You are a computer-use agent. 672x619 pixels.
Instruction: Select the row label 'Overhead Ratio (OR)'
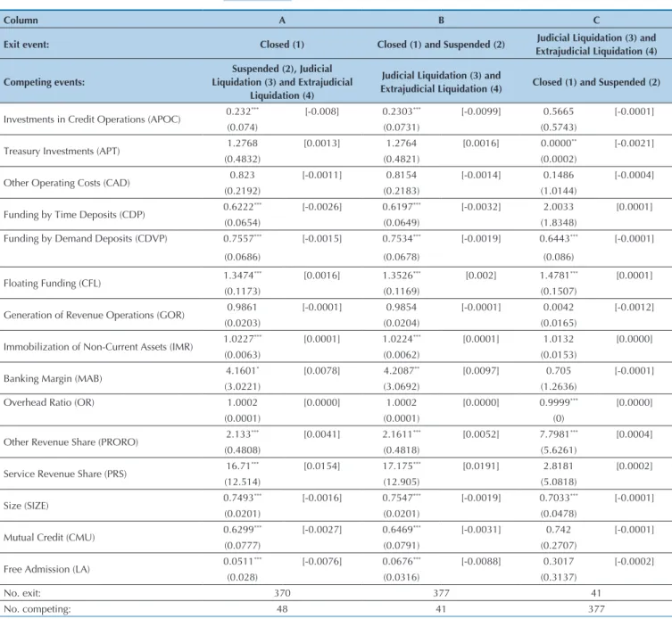49,401
